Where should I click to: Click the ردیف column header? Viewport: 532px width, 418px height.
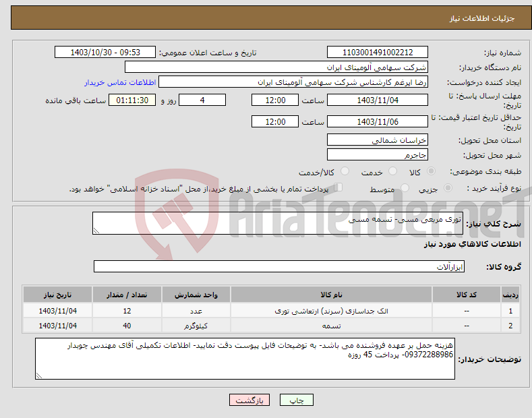pos(510,295)
